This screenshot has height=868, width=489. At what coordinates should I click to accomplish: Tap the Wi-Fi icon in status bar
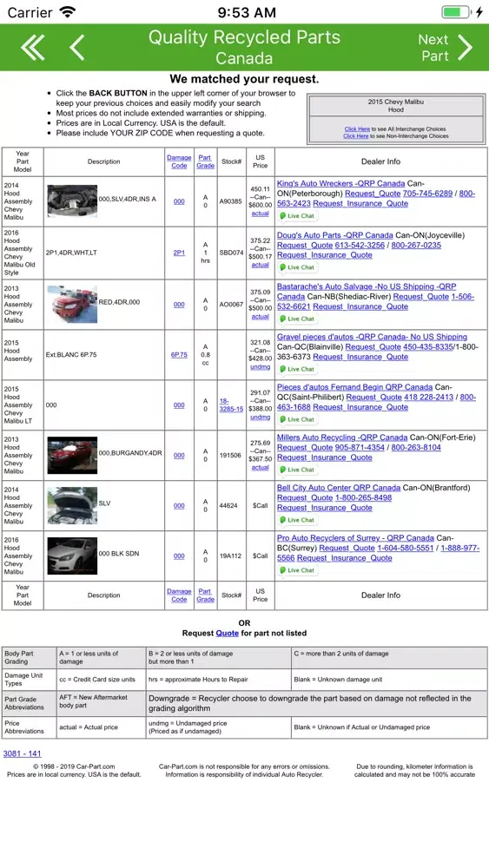tap(67, 11)
